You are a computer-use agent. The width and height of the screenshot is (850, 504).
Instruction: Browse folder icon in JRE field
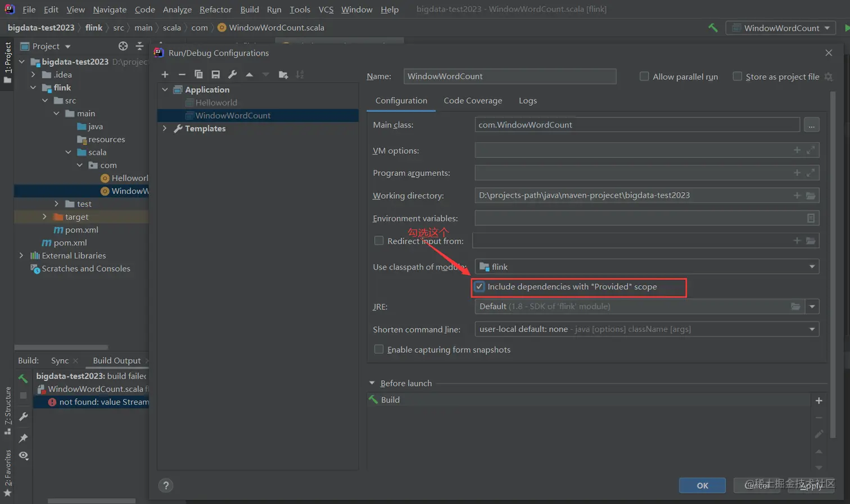point(795,306)
